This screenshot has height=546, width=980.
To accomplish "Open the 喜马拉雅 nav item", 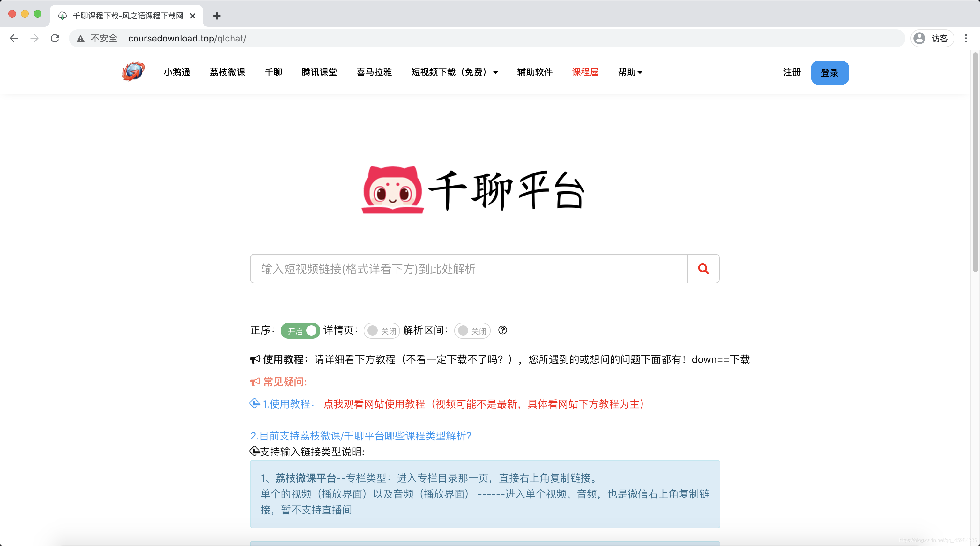I will (374, 72).
